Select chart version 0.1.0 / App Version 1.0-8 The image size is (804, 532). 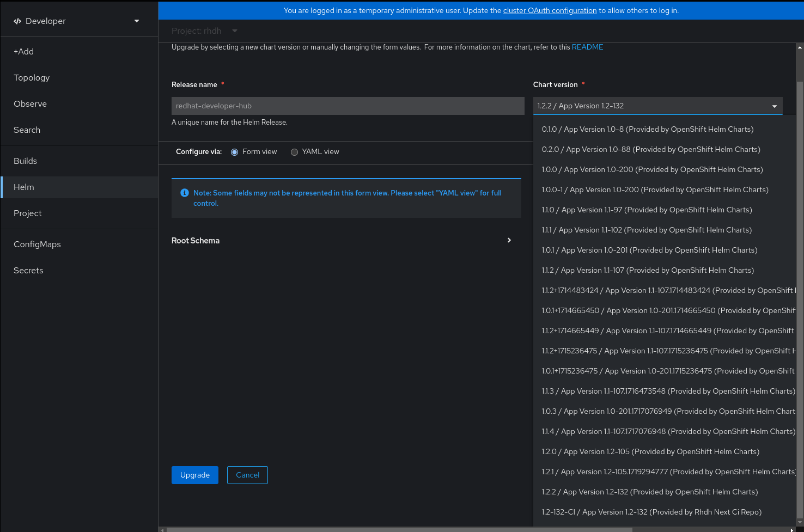point(664,129)
